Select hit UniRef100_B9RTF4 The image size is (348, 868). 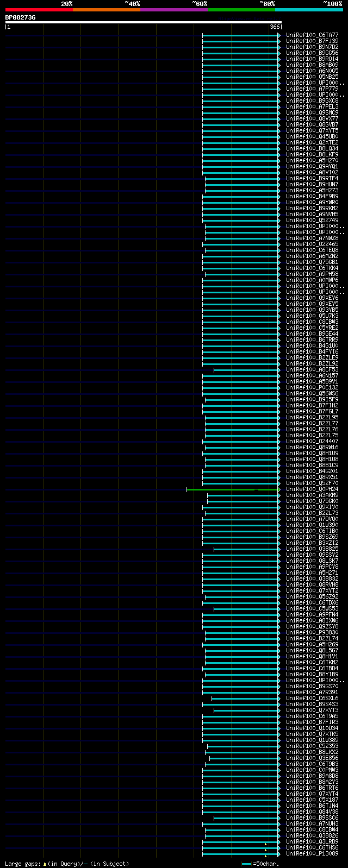(312, 179)
